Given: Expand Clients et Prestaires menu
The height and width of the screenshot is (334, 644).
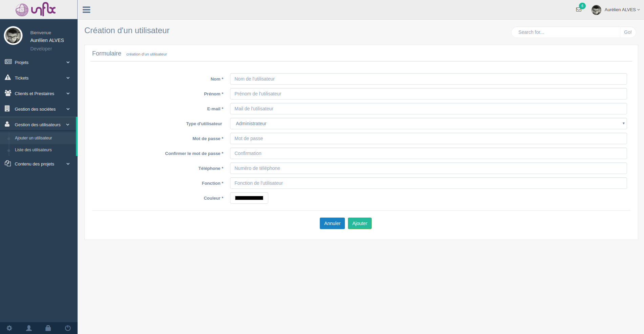Looking at the screenshot, I should tap(37, 93).
